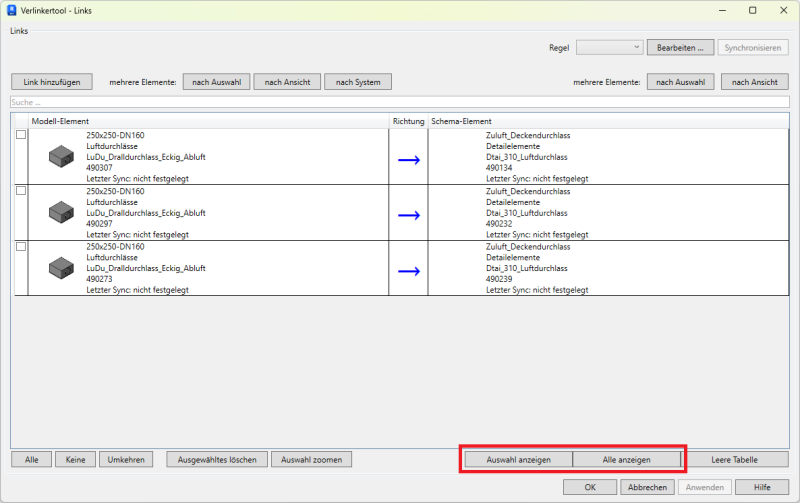The height and width of the screenshot is (503, 800).
Task: Tick the checkbox for element 490297
Action: pos(21,190)
